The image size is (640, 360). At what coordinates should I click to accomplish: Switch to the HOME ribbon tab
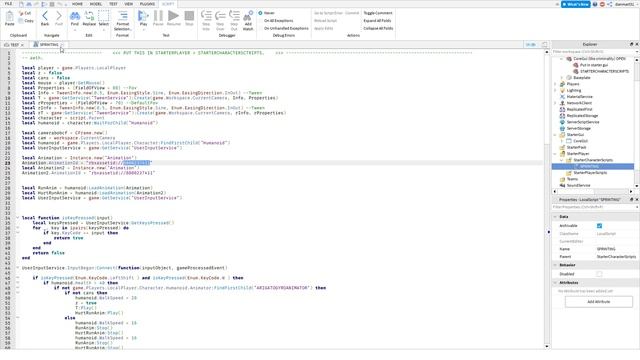(x=77, y=4)
